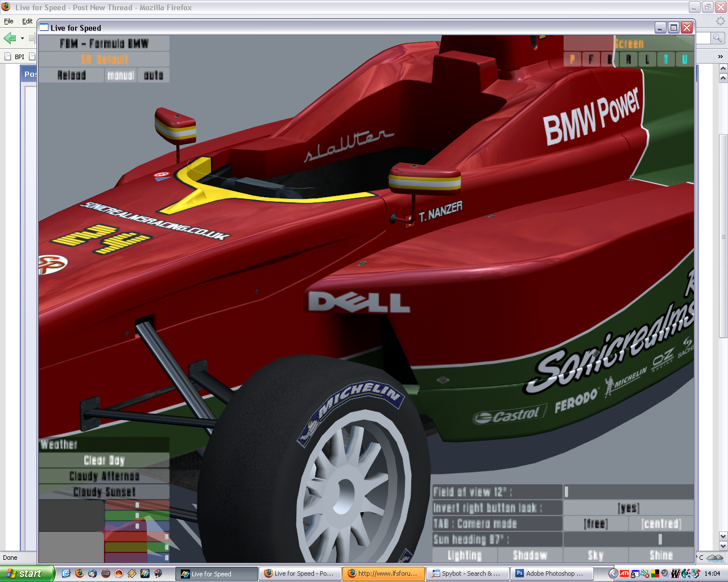Select Clear Day weather

(104, 460)
